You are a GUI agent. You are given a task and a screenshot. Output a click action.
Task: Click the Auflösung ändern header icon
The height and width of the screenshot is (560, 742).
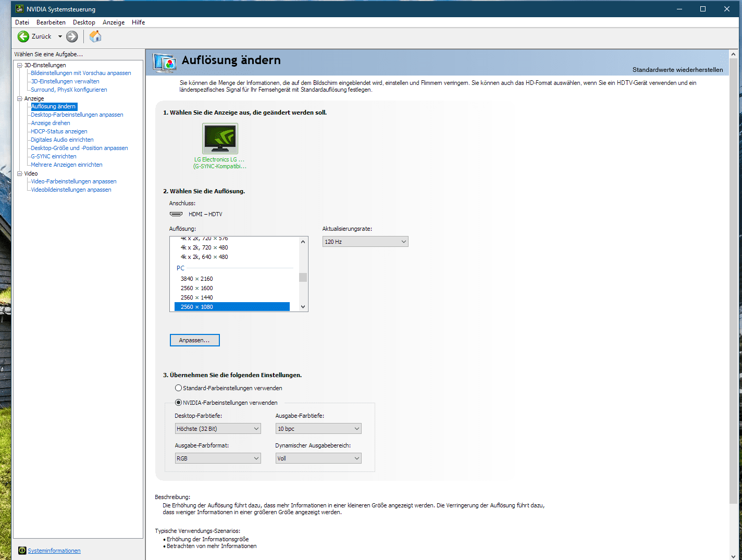click(165, 63)
